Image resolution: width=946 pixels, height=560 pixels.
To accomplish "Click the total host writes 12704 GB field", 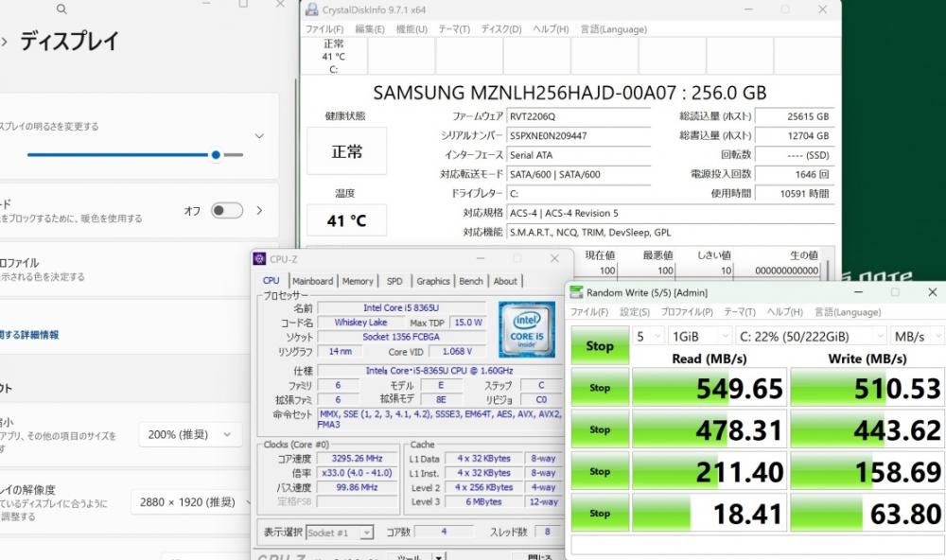I will (x=795, y=136).
